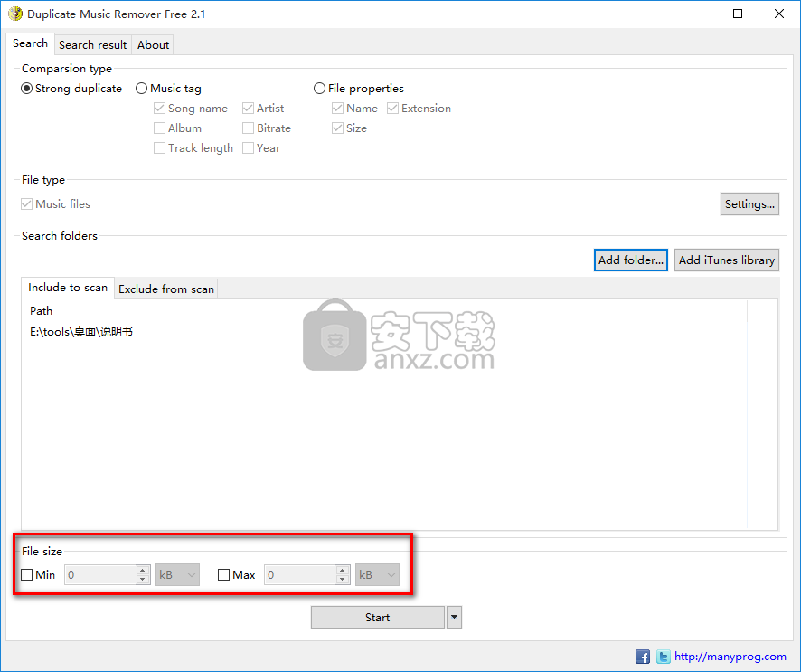Switch to the Search result tab
Screen dimensions: 801x672
pos(93,45)
